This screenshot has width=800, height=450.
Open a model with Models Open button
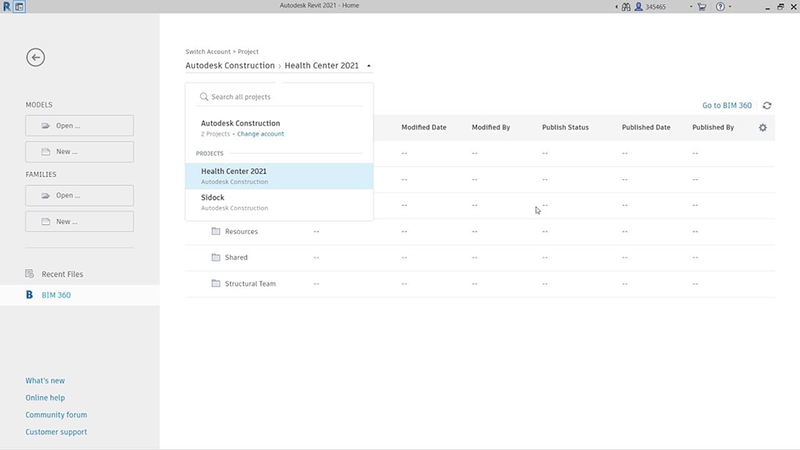click(x=80, y=126)
